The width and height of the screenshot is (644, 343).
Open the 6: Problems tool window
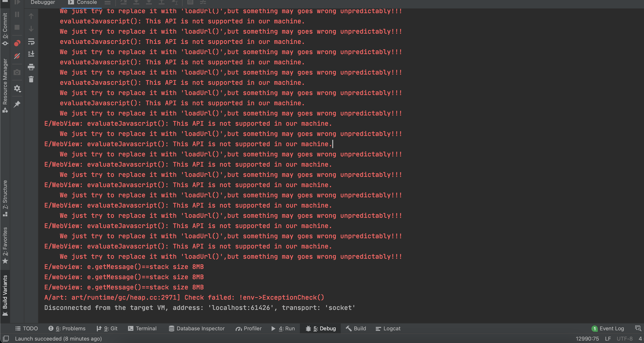pos(67,328)
